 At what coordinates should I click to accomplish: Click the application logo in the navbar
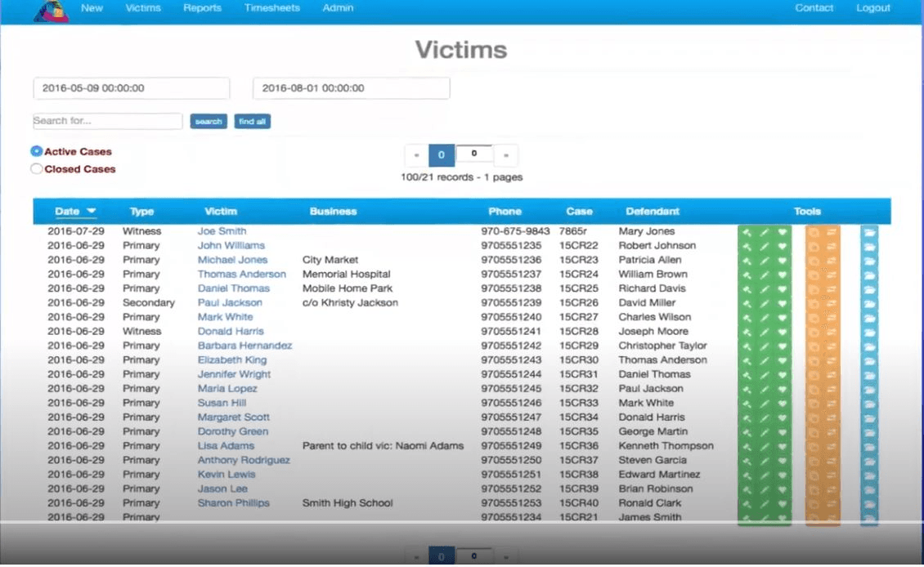[51, 11]
